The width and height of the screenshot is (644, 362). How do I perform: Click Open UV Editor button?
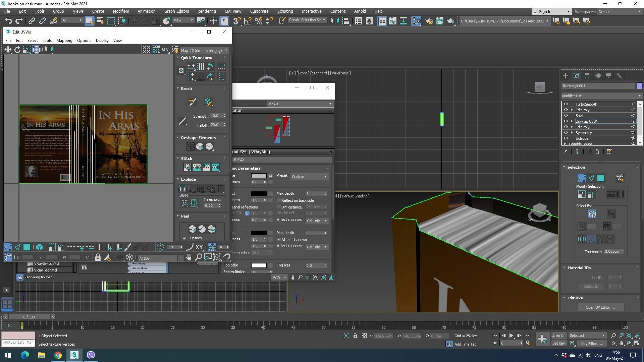point(600,307)
